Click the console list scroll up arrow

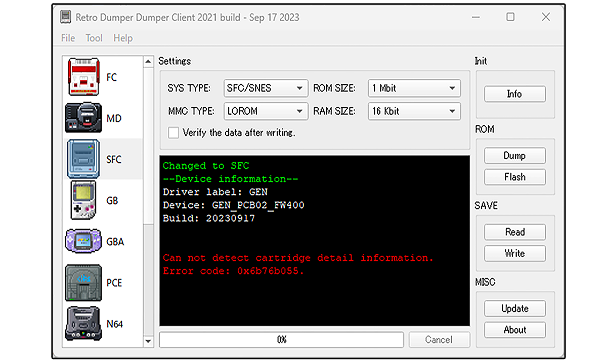click(x=148, y=62)
